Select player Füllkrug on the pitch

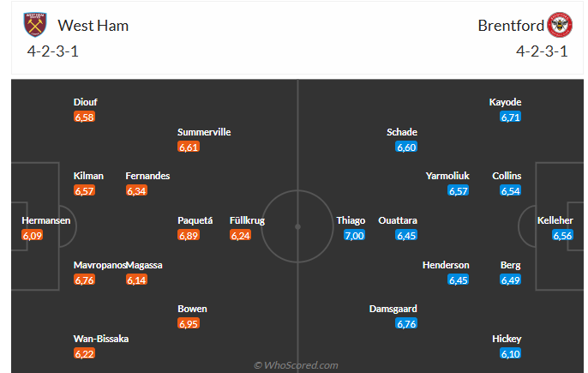[247, 220]
